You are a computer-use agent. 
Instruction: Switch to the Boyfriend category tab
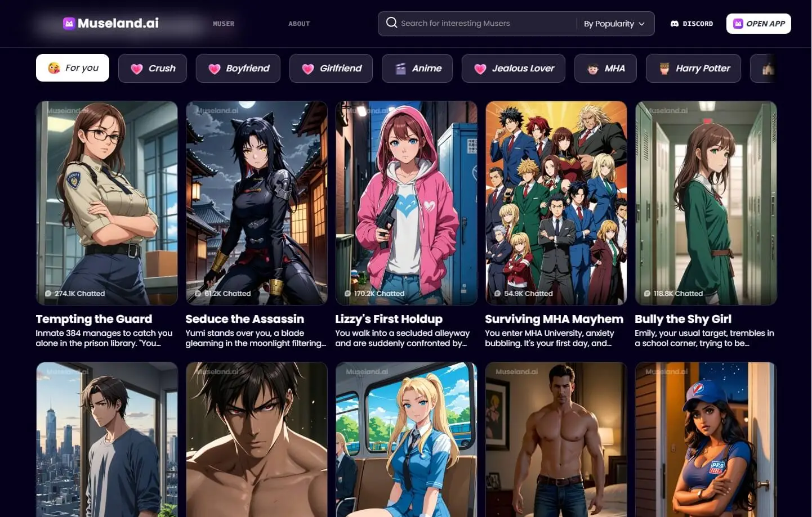tap(238, 68)
